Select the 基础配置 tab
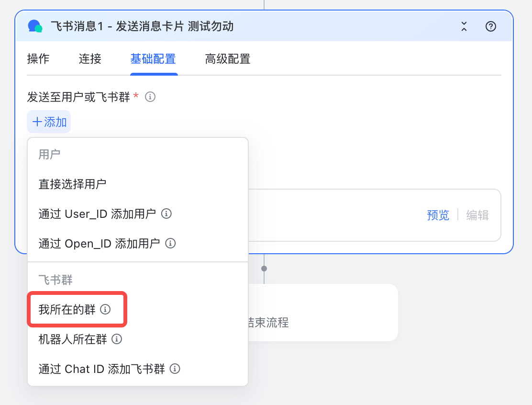The image size is (532, 405). 153,59
